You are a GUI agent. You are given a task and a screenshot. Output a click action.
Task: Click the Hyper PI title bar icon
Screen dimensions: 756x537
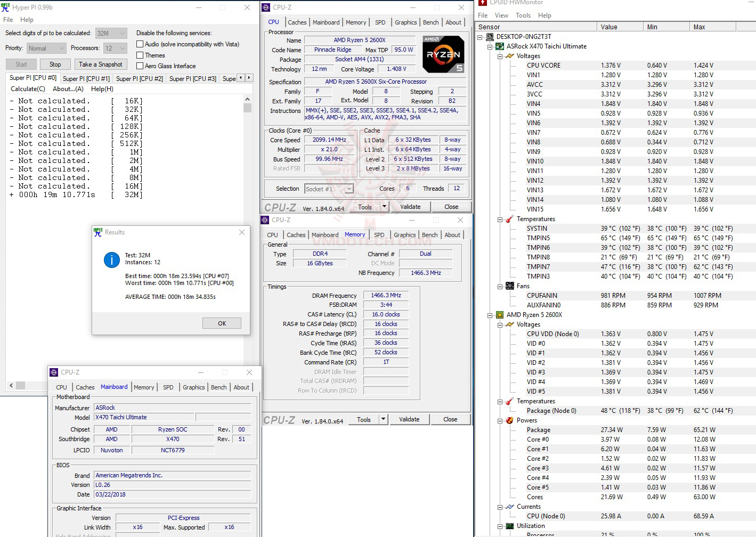point(5,7)
